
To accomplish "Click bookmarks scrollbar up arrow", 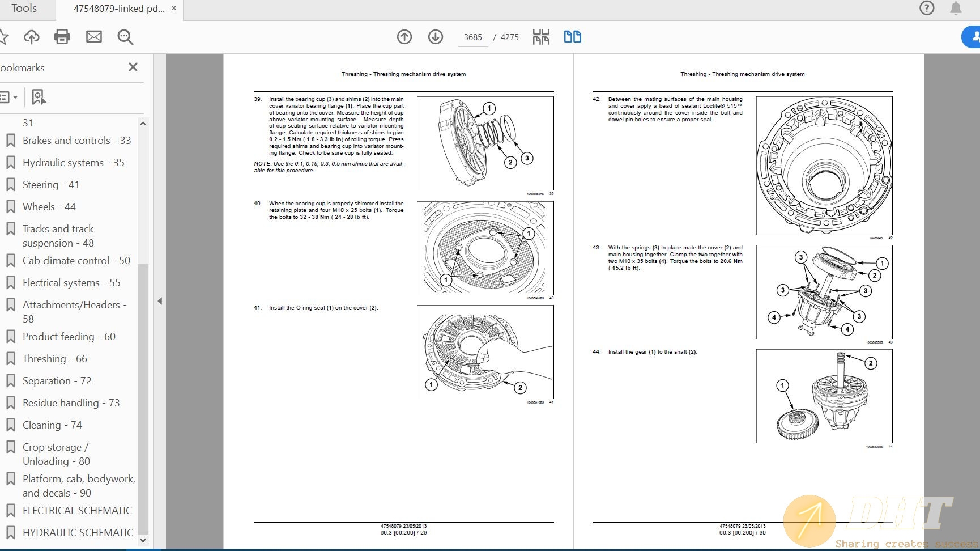I will (x=143, y=123).
